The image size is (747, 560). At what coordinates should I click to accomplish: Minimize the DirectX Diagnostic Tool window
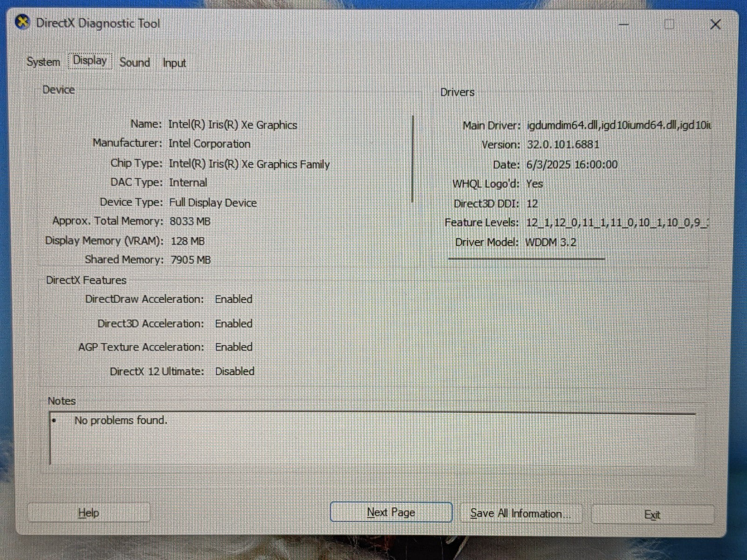[x=624, y=24]
